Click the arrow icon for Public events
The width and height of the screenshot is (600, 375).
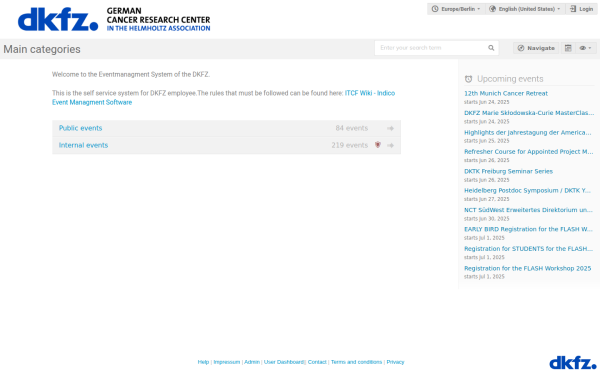tap(390, 128)
